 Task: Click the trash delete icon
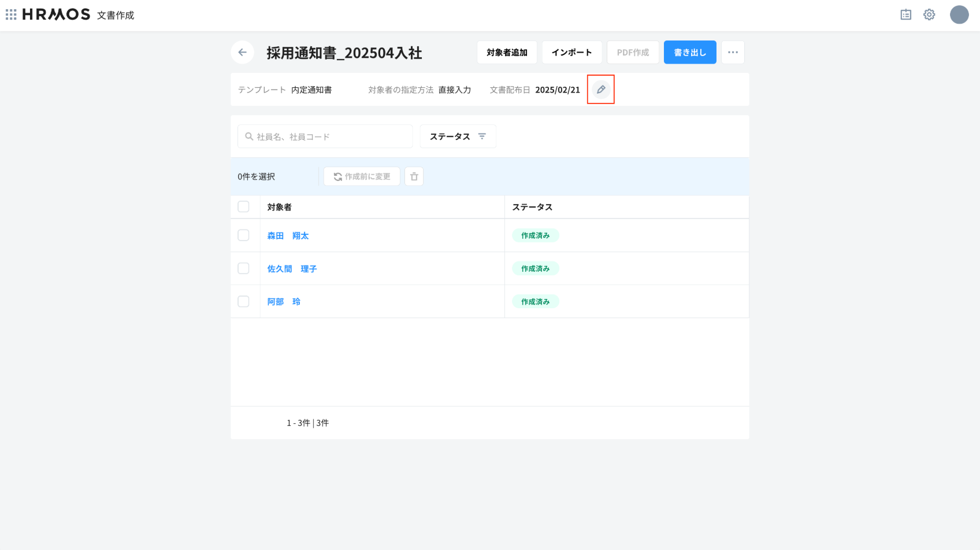tap(414, 176)
